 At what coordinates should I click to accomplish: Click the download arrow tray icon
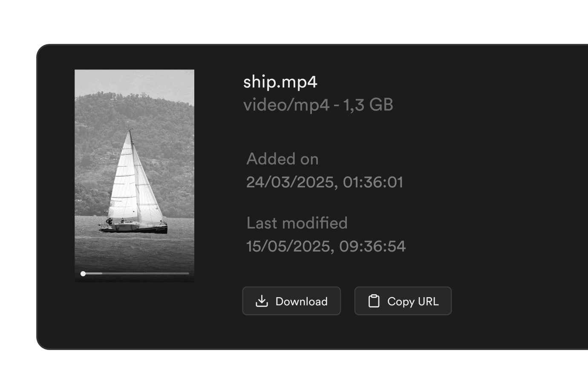(262, 301)
